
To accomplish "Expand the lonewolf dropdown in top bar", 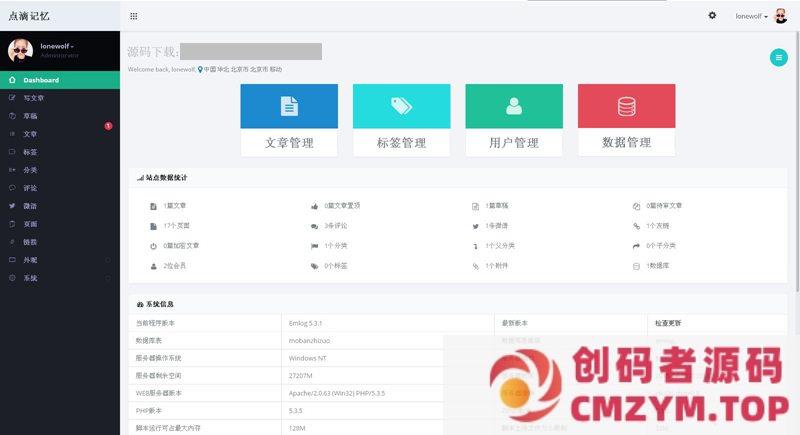I will click(x=751, y=16).
